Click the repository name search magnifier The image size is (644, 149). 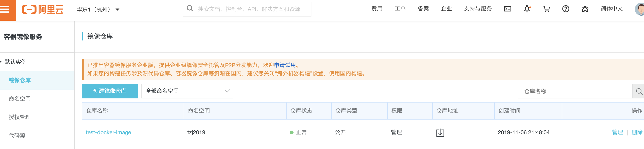pos(639,92)
